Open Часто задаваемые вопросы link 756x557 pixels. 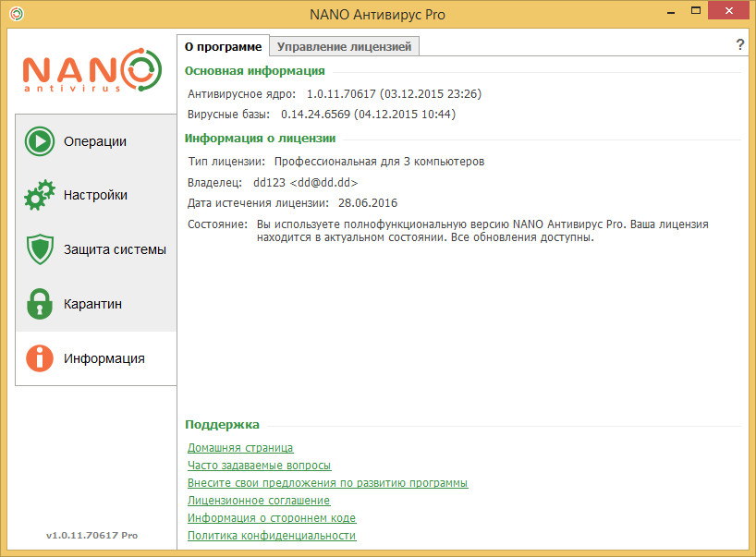[x=260, y=466]
